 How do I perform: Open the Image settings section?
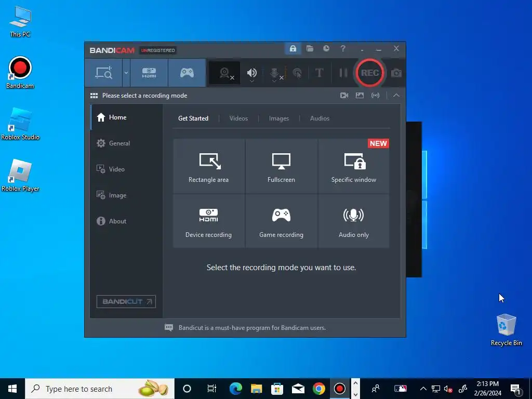[126, 195]
